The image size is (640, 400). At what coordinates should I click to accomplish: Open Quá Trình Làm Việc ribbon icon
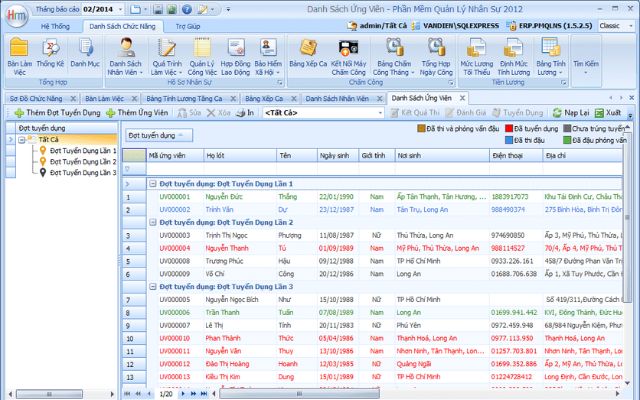tap(167, 56)
